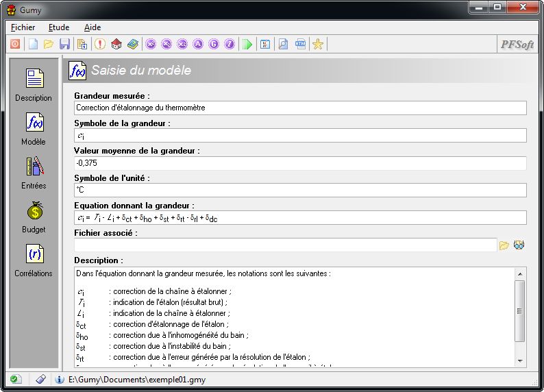This screenshot has width=544, height=392.
Task: Apply superscript x² purple button
Action: click(151, 44)
